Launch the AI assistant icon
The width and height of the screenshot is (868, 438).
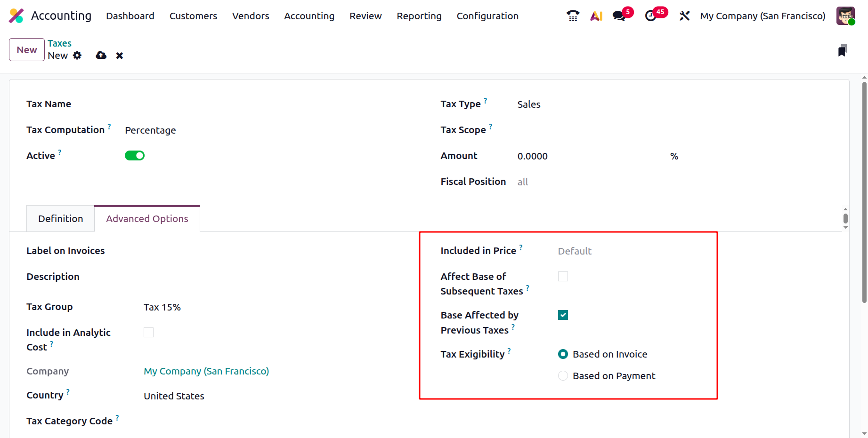click(x=596, y=16)
